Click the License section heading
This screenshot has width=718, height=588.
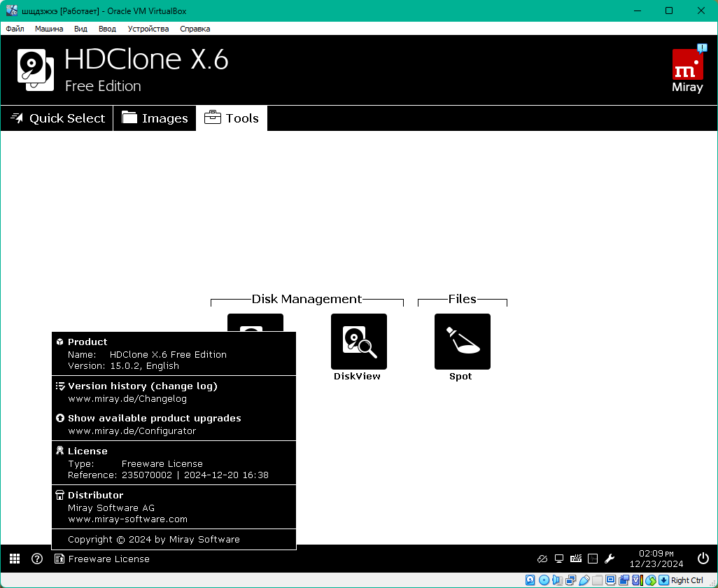[87, 451]
